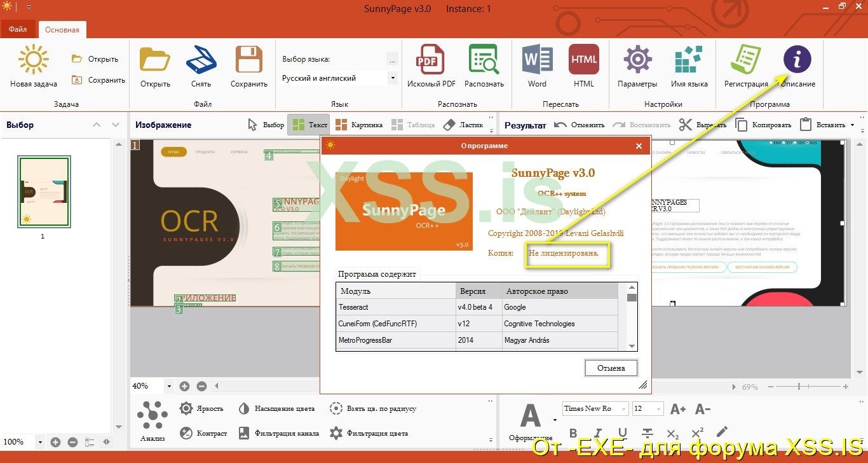The image size is (868, 463).
Task: Click the up chevron in Выбор panel
Action: point(97,125)
